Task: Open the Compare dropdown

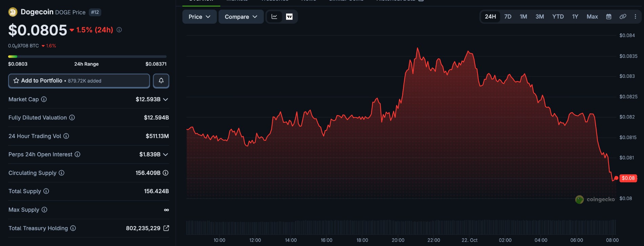Action: click(x=241, y=17)
